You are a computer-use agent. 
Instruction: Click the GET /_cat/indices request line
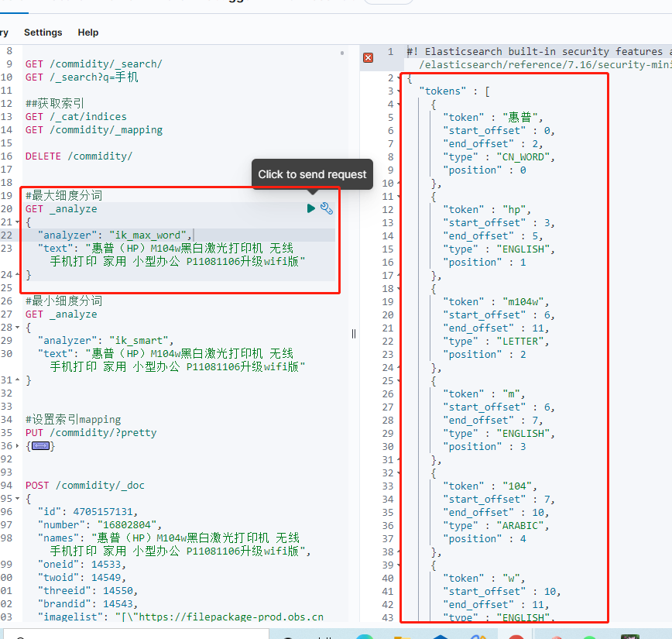click(x=76, y=117)
